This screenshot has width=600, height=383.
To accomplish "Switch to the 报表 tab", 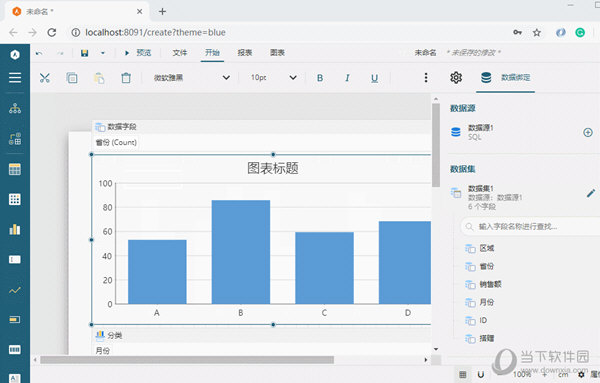I will pos(245,53).
